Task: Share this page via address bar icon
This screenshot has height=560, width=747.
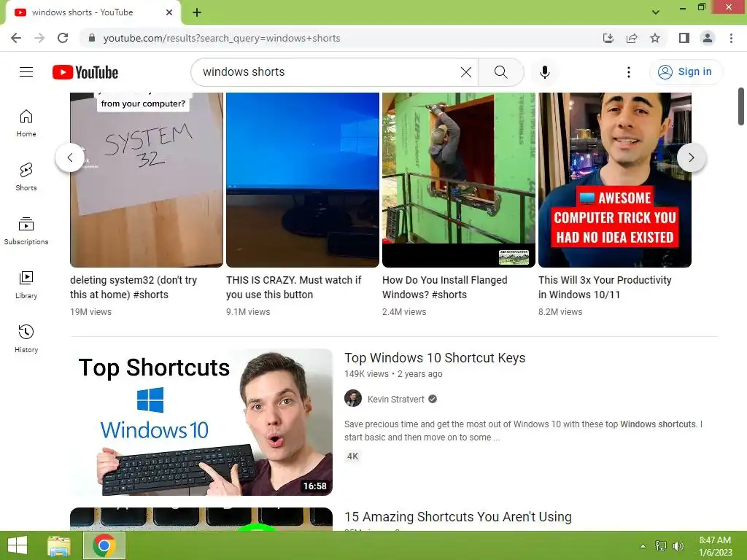Action: [x=632, y=38]
